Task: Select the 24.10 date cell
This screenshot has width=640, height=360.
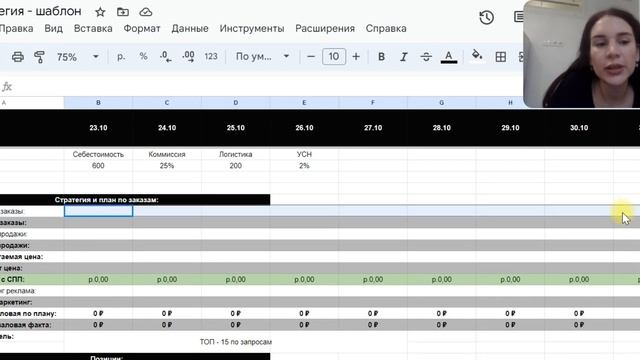Action: (167, 128)
